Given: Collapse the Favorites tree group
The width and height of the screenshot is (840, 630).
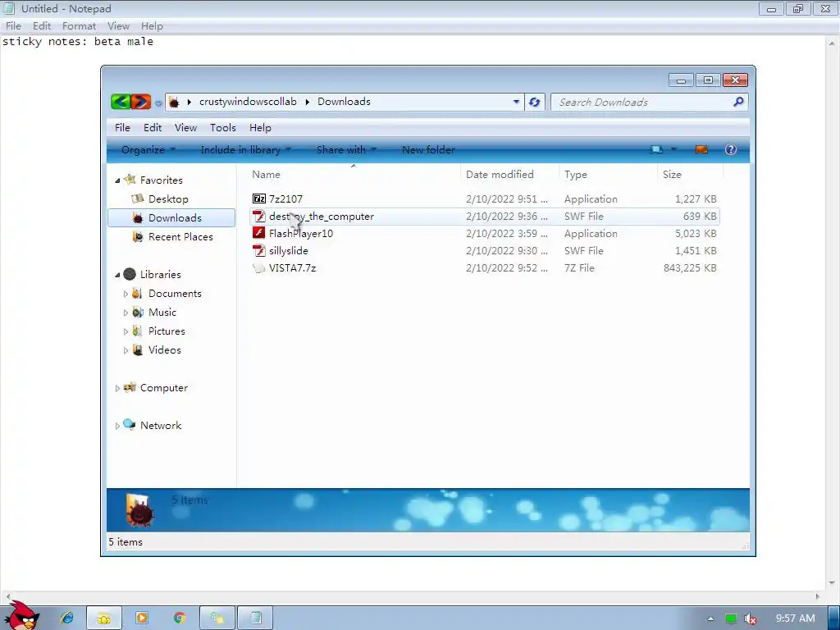Looking at the screenshot, I should (x=117, y=180).
